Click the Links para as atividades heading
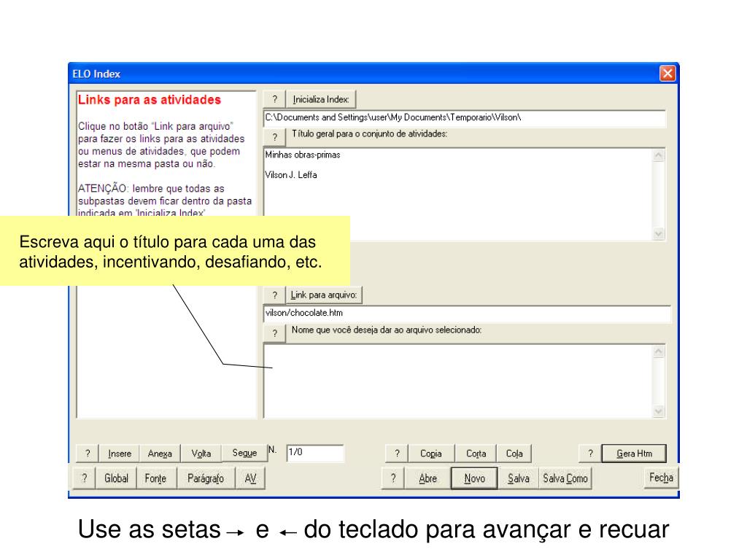Image resolution: width=747 pixels, height=560 pixels. pos(150,100)
